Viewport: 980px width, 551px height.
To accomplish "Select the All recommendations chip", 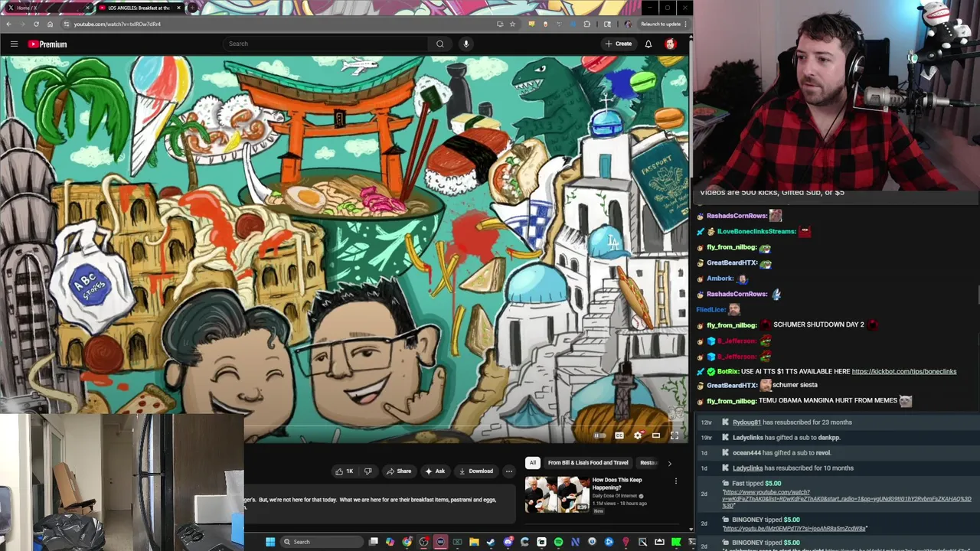I will pos(532,463).
